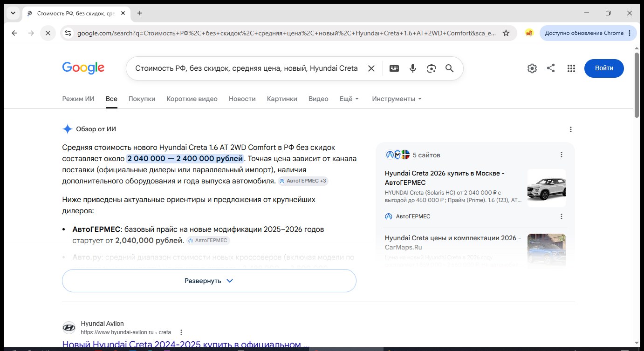644x351 pixels.
Task: Close the Google search results tab
Action: 123,13
